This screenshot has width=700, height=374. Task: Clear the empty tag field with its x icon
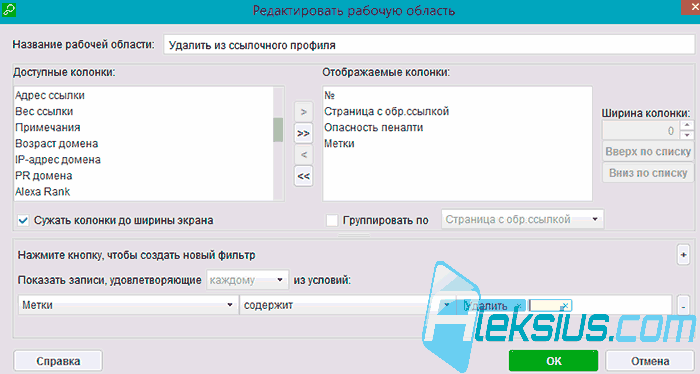pos(565,306)
